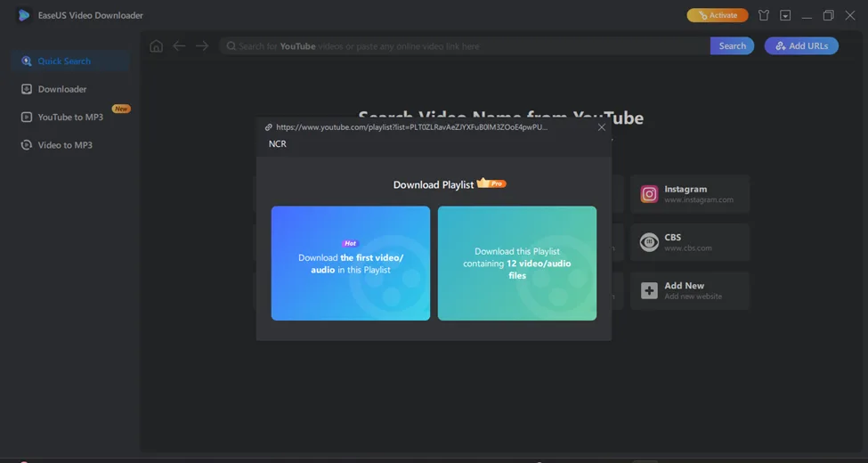Click the Pro crown badge
The image size is (868, 463).
(x=491, y=183)
